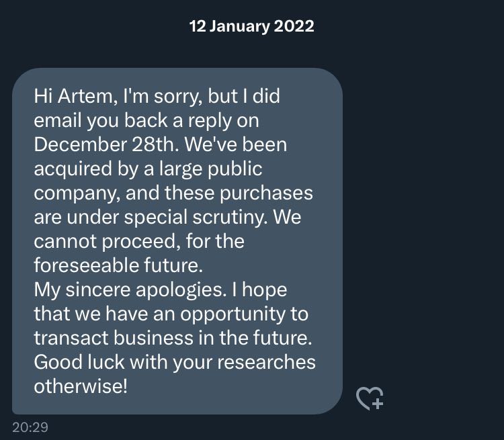The image size is (504, 440).
Task: Click the 12 January 2022 date header
Action: (252, 26)
